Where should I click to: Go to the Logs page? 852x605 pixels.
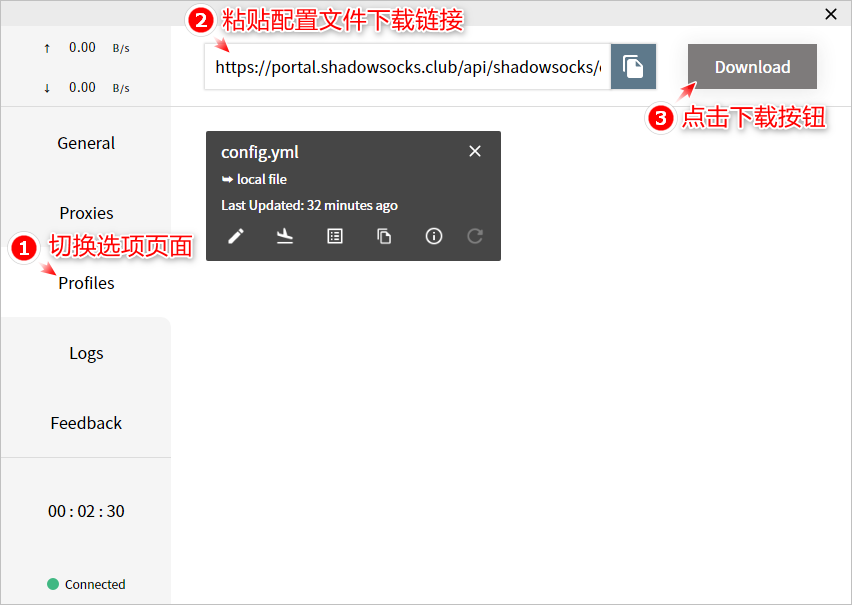tap(86, 353)
